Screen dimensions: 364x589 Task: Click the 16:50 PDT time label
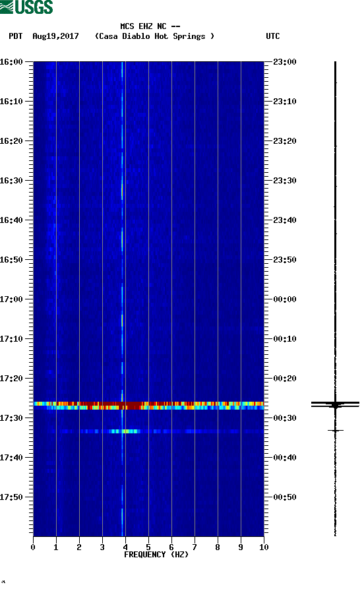click(11, 260)
